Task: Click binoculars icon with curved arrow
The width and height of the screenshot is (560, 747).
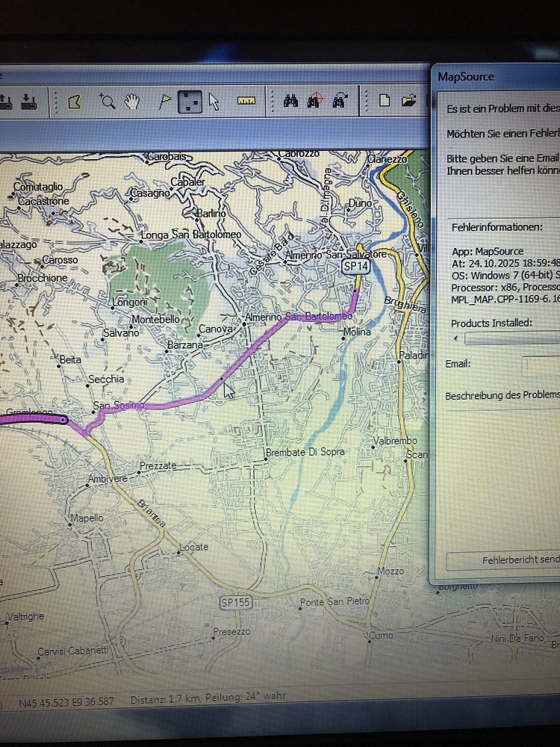Action: (340, 101)
